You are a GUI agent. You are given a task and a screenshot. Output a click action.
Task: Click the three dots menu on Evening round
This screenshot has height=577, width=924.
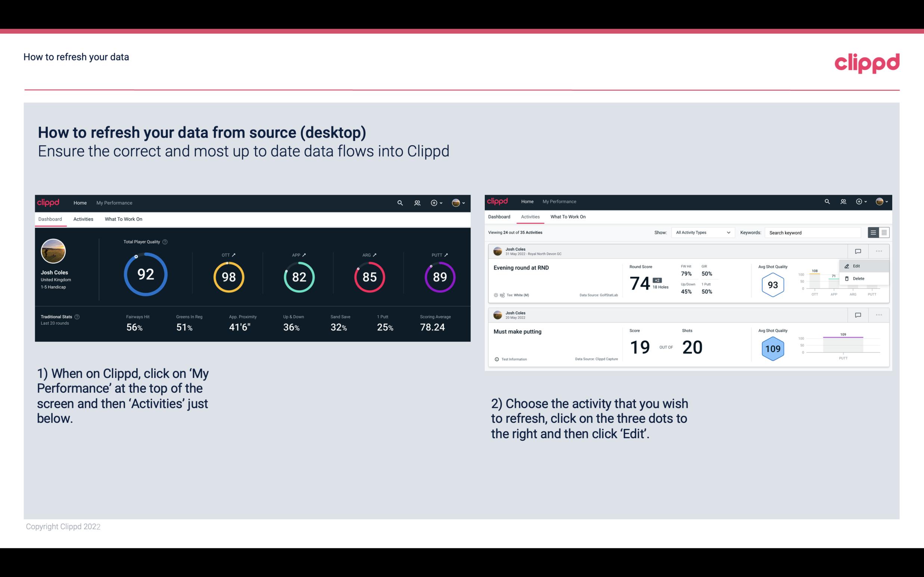pyautogui.click(x=879, y=251)
